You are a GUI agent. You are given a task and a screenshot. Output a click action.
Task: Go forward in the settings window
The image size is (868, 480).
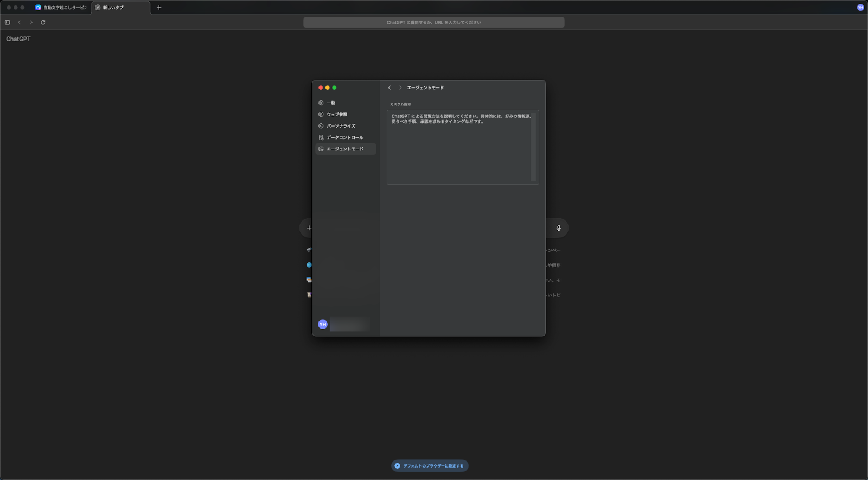[400, 87]
